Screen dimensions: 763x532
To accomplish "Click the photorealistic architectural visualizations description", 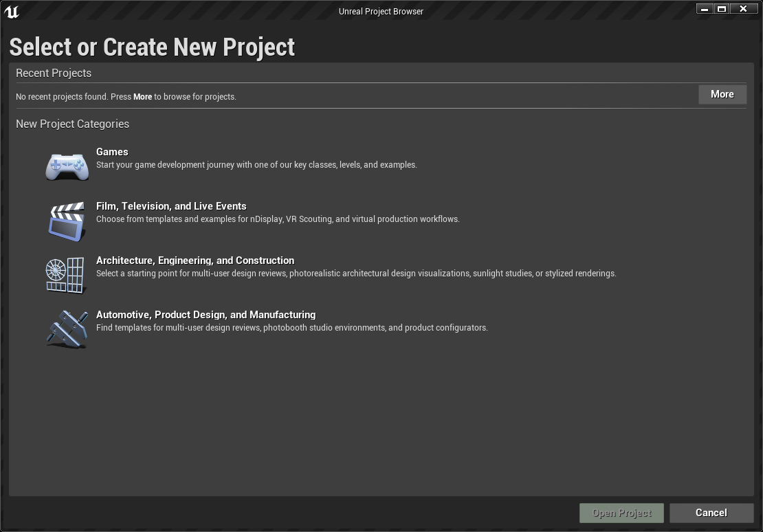I will coord(356,274).
